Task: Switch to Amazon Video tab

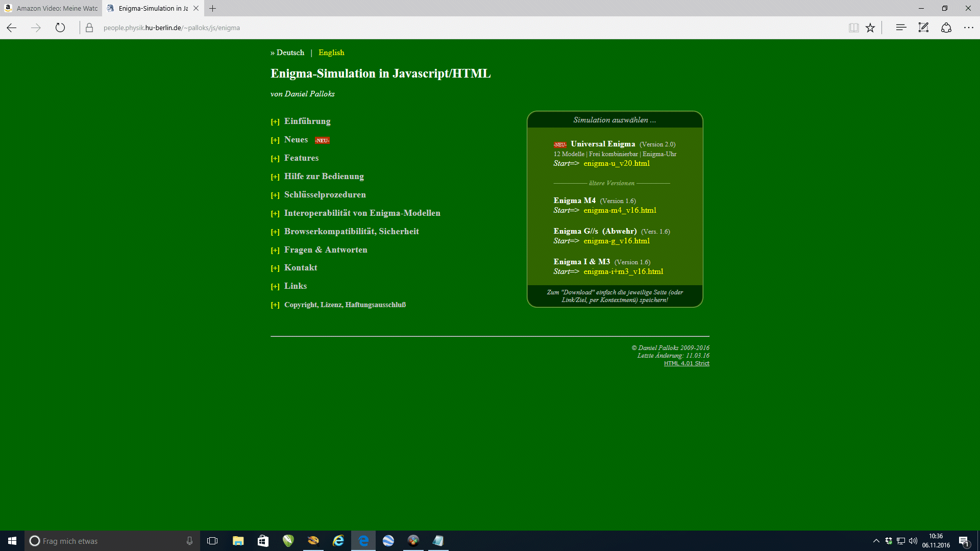Action: [x=51, y=8]
